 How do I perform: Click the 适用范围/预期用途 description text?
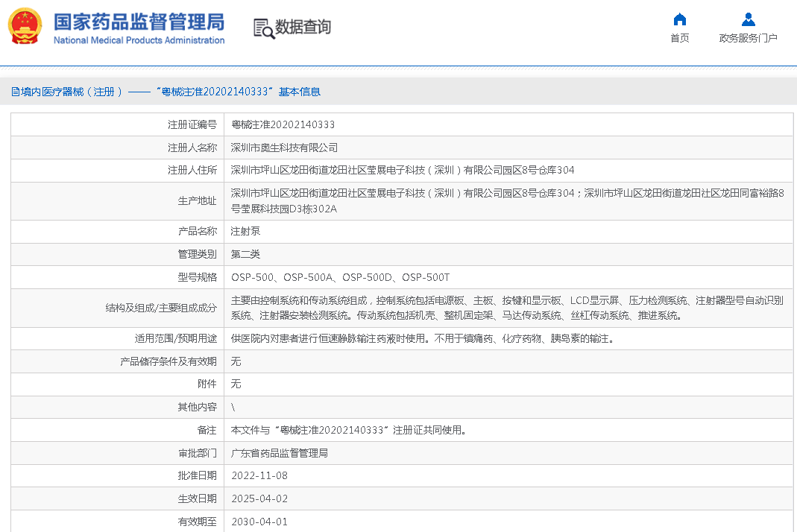422,338
